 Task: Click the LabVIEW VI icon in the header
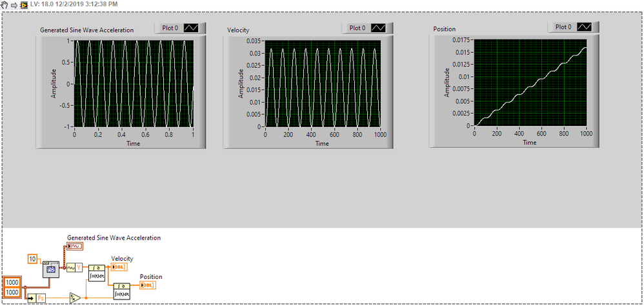pyautogui.click(x=25, y=5)
